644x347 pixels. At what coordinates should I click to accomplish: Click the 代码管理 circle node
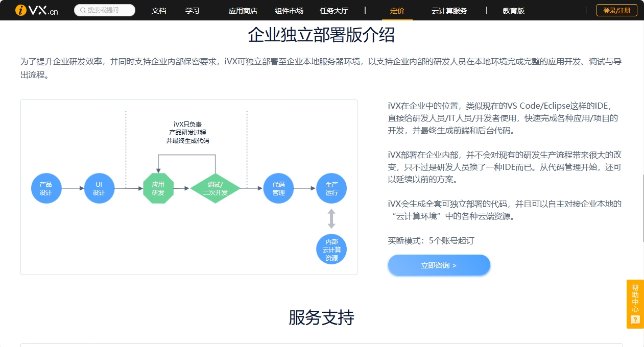click(x=278, y=188)
